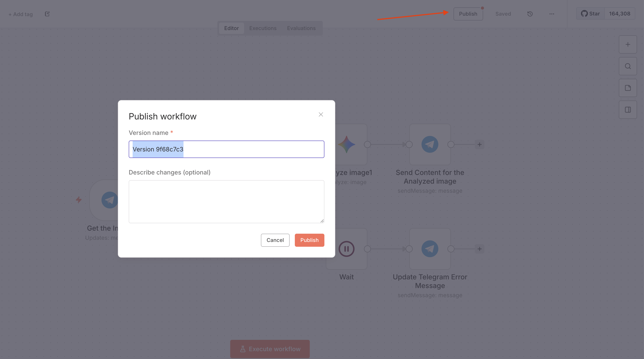
Task: Click the workflow rename edit icon
Action: coord(47,14)
